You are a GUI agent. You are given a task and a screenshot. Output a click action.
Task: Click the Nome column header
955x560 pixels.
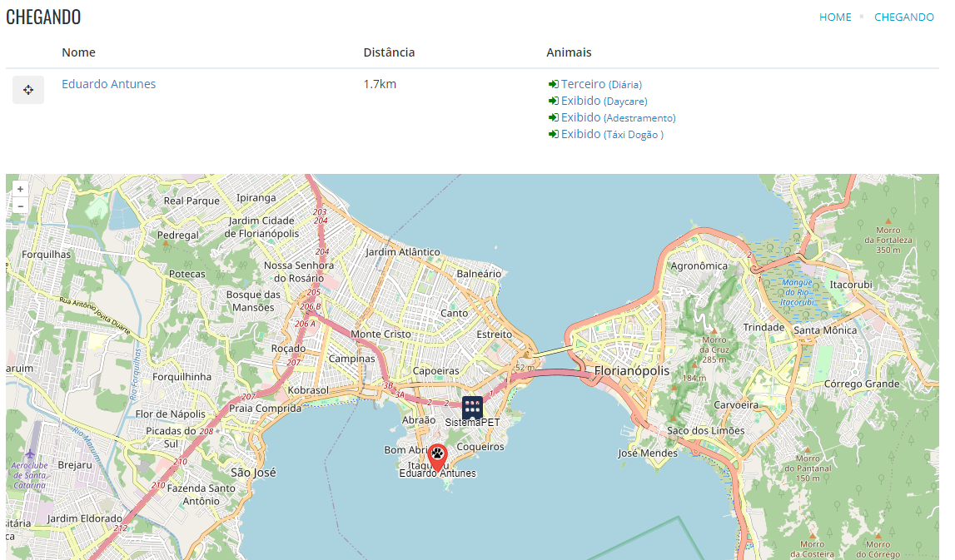pos(78,52)
